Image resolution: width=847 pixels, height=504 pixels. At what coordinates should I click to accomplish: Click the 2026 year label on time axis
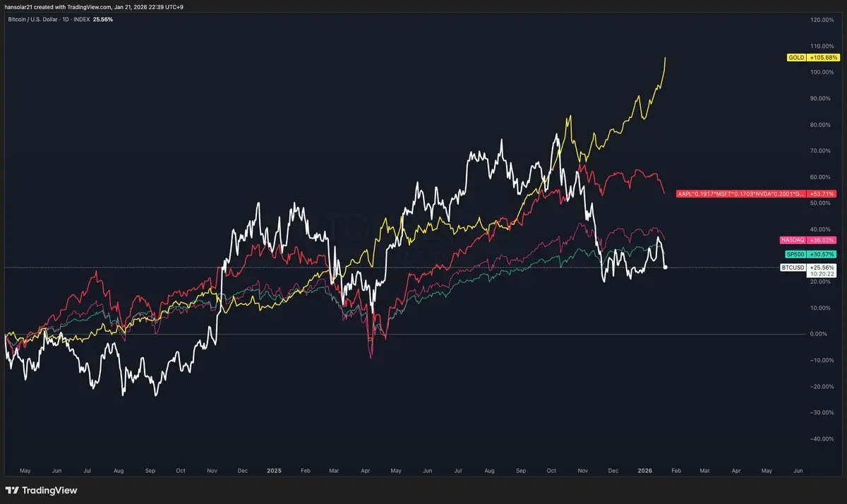tap(644, 469)
